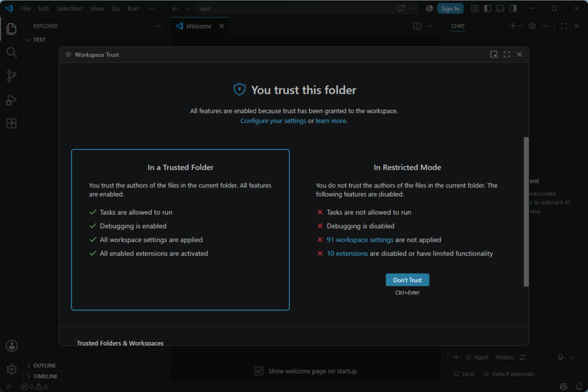588x392 pixels.
Task: Open Source Control view
Action: pos(11,76)
